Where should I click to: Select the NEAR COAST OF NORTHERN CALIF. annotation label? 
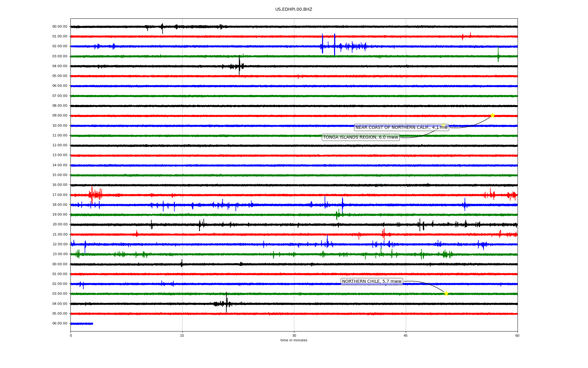click(401, 128)
